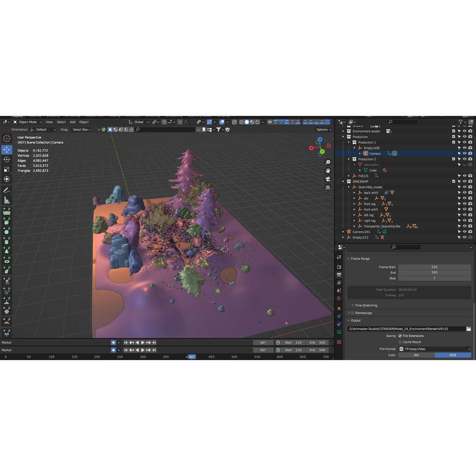Image resolution: width=476 pixels, height=476 pixels.
Task: Enable the Cache Result checkbox
Action: click(x=400, y=342)
